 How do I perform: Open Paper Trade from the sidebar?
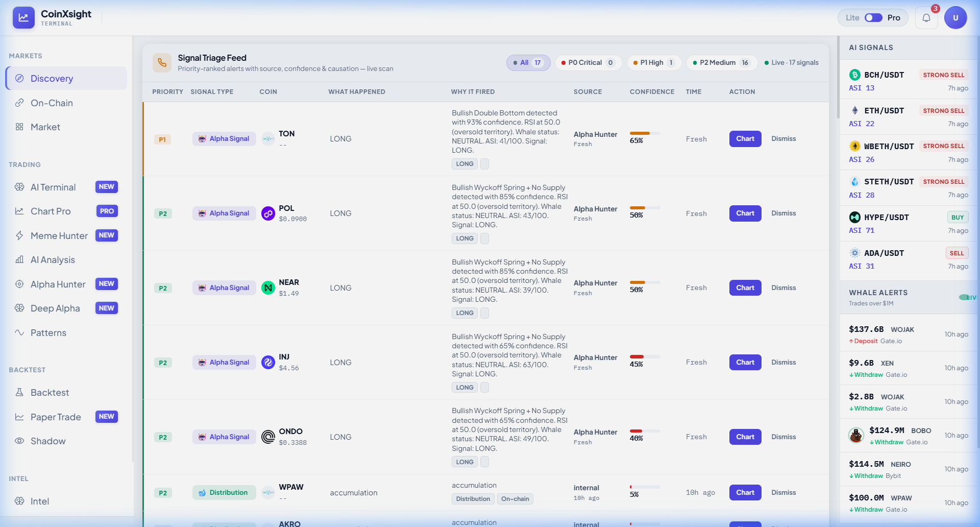click(x=66, y=417)
